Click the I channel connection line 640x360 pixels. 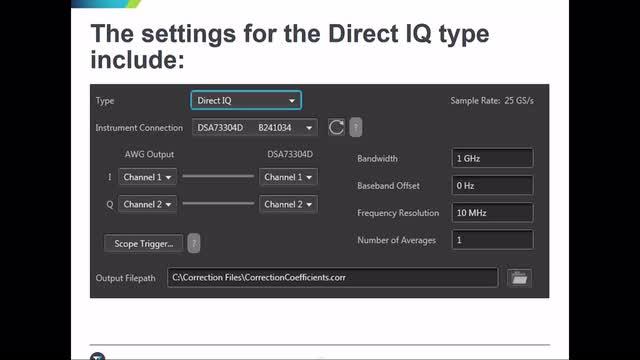pos(218,176)
